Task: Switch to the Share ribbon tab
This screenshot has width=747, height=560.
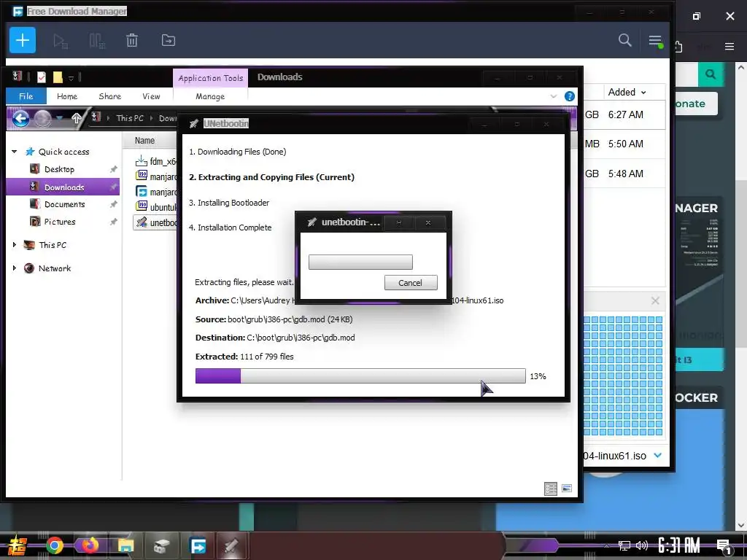Action: (109, 96)
